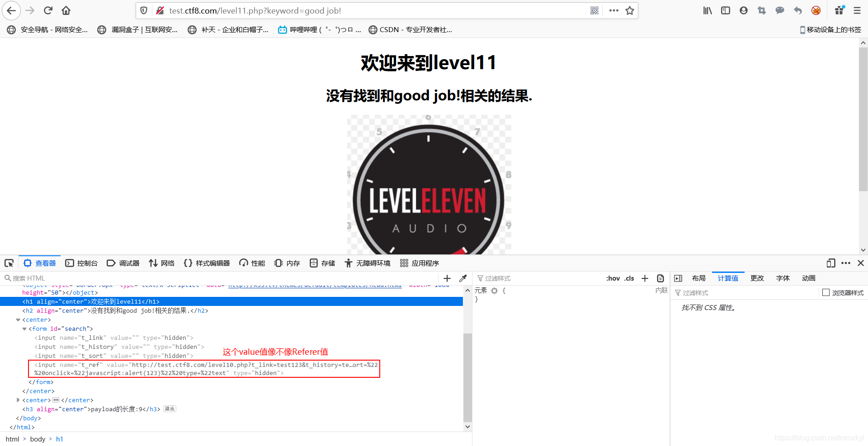This screenshot has height=446, width=868.
Task: Go back to the previous page
Action: point(11,10)
